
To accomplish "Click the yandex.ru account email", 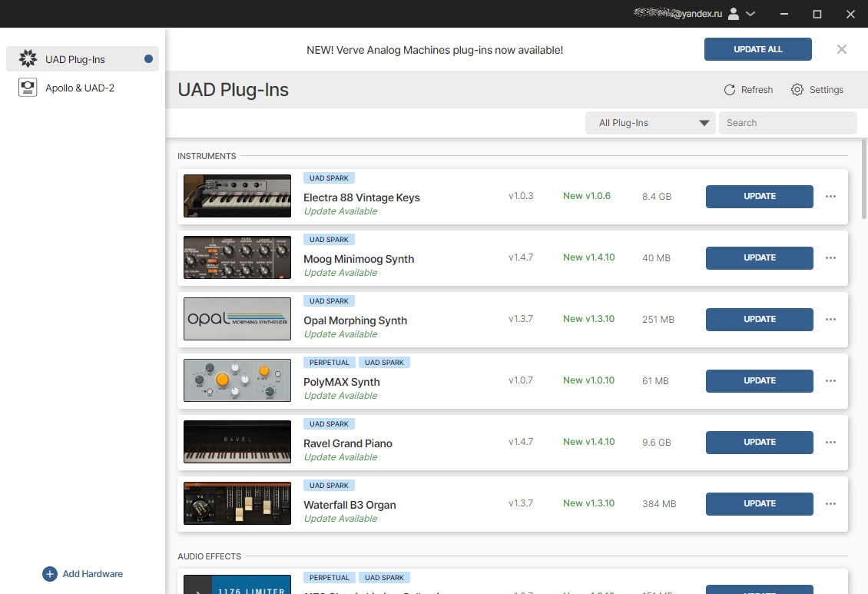I will [x=678, y=13].
